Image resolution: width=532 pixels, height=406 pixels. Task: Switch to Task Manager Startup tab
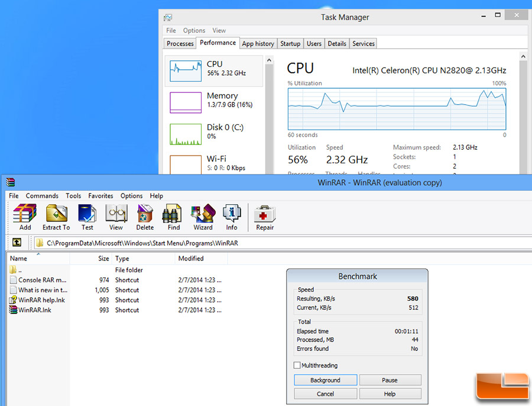click(290, 44)
